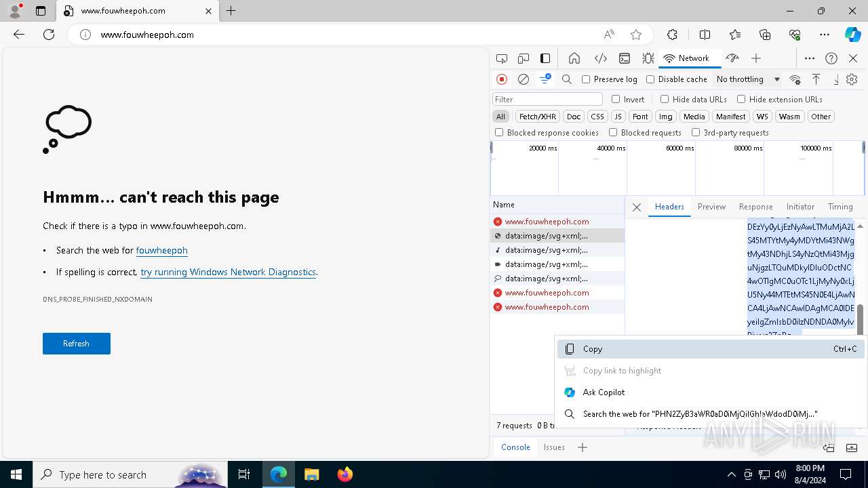Viewport: 868px width, 488px height.
Task: Click the Inspect element tool in DevTools
Action: (x=502, y=58)
